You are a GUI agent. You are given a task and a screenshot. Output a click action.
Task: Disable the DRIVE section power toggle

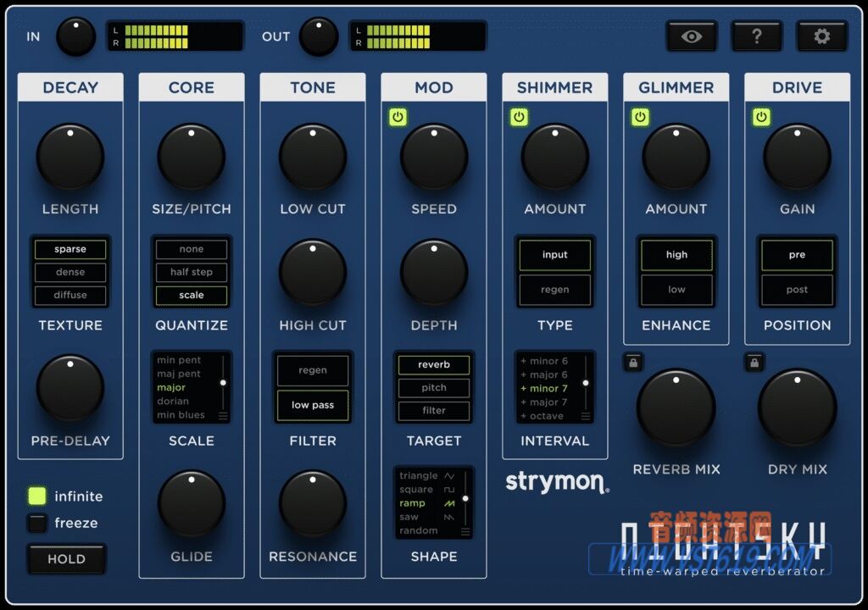(761, 117)
